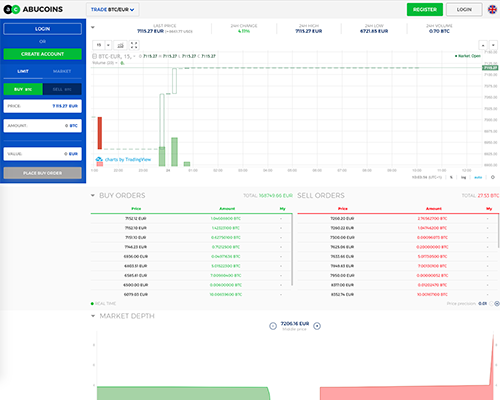Collapse the price stats header arrow

click(93, 27)
